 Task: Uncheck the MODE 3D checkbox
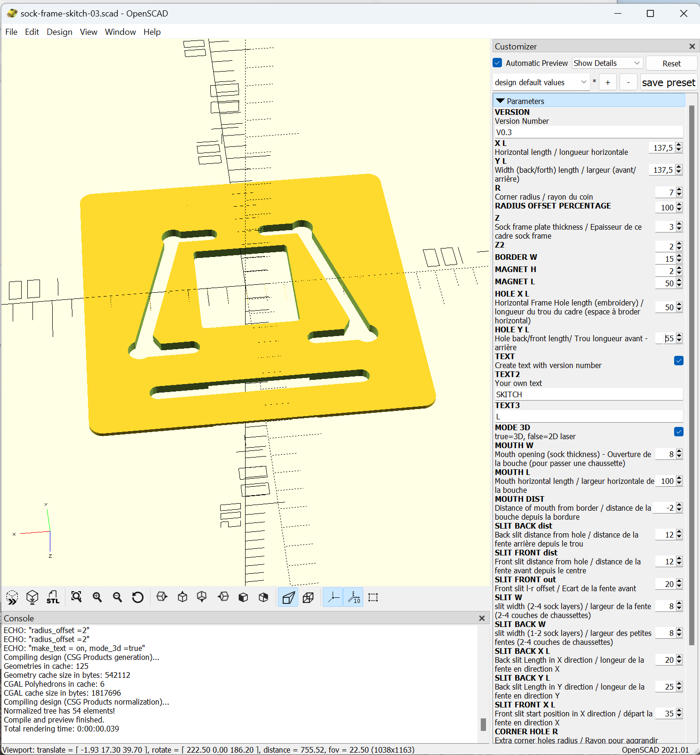(679, 432)
